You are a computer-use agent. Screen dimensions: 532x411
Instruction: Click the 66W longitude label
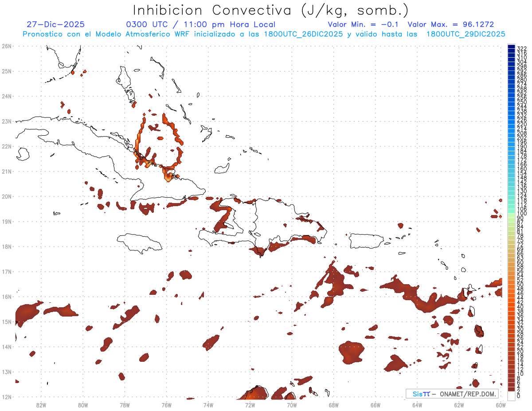click(376, 404)
